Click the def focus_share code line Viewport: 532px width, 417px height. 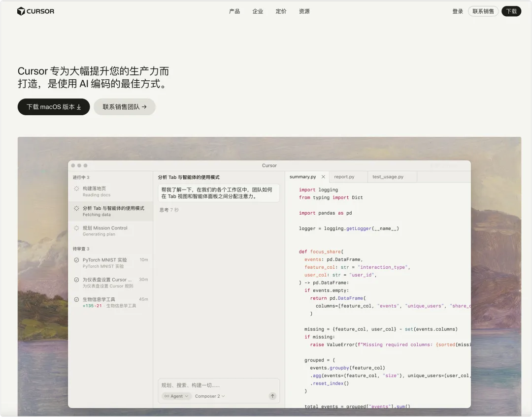point(321,252)
